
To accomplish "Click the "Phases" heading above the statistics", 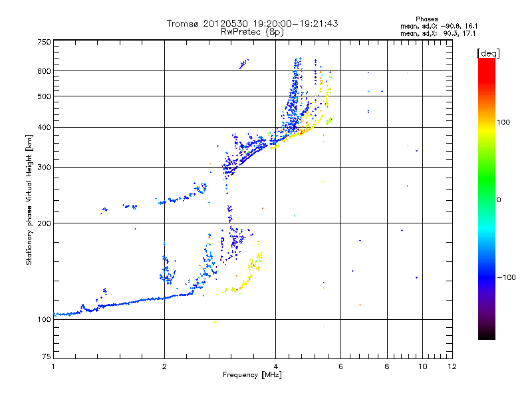I will click(426, 19).
